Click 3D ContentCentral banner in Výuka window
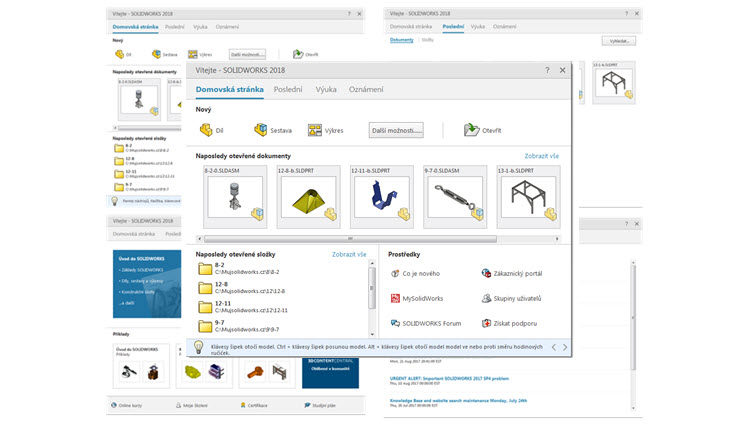Screen dimensions: 750x433 click(330, 373)
